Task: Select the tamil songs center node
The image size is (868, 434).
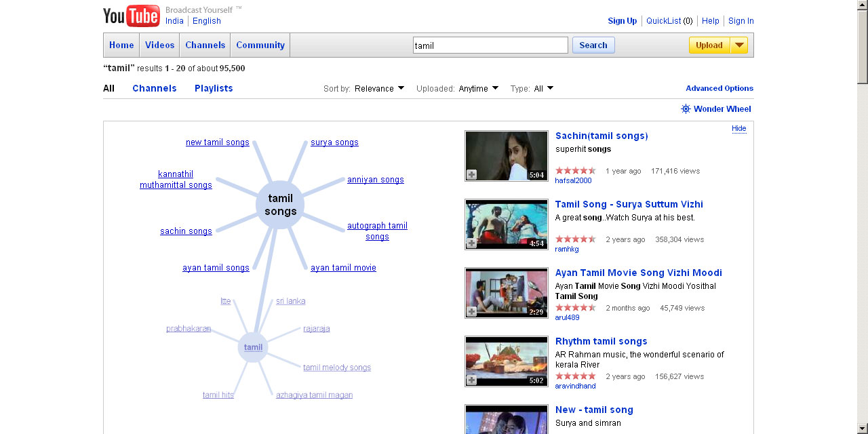Action: click(x=280, y=205)
